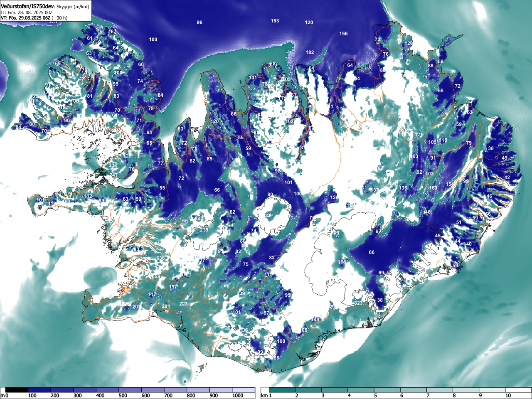This screenshot has width=532, height=399.
Task: Click the visibility value '96' over northern sea
Action: tap(199, 22)
